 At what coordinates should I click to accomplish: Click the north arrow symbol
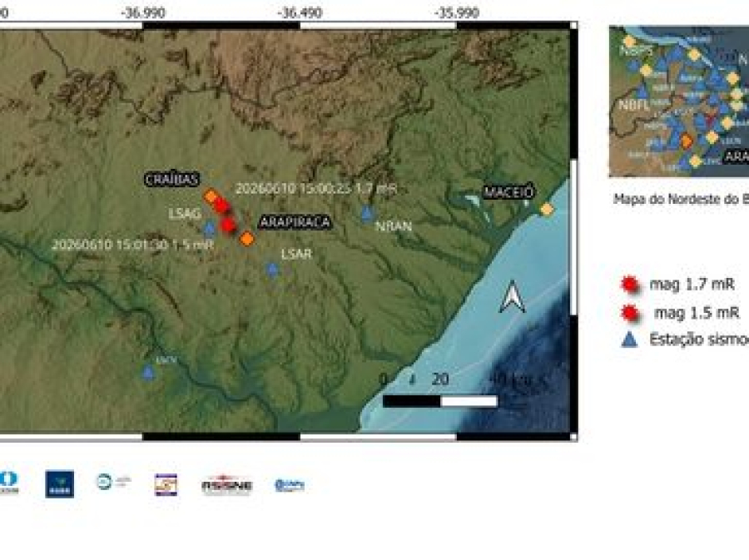click(512, 296)
